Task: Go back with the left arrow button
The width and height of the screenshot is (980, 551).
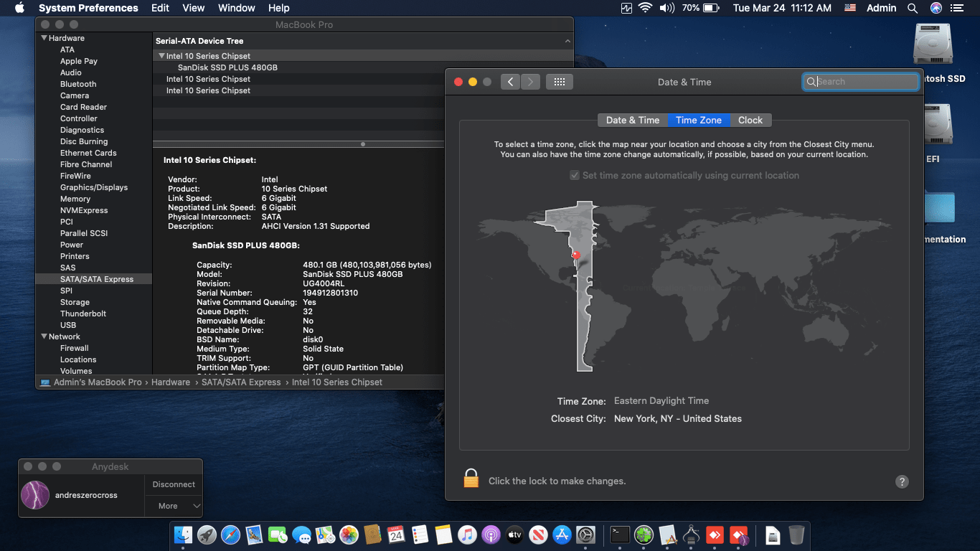Action: pos(510,82)
